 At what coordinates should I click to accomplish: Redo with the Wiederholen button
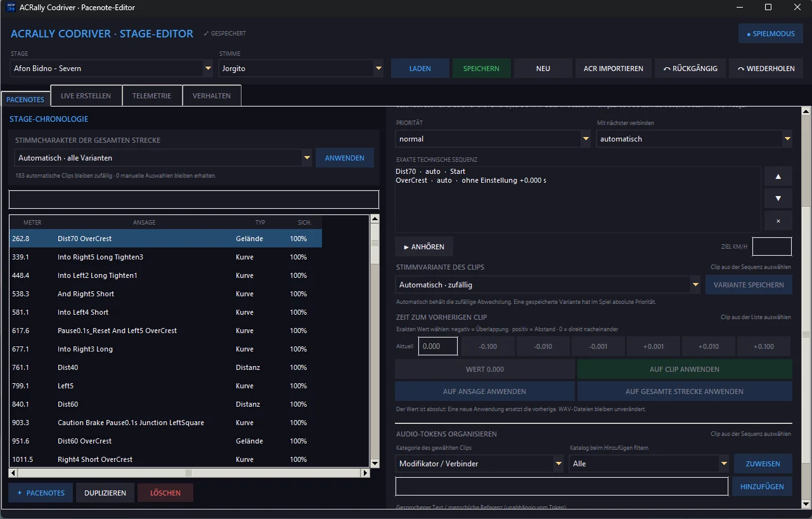[x=766, y=69]
